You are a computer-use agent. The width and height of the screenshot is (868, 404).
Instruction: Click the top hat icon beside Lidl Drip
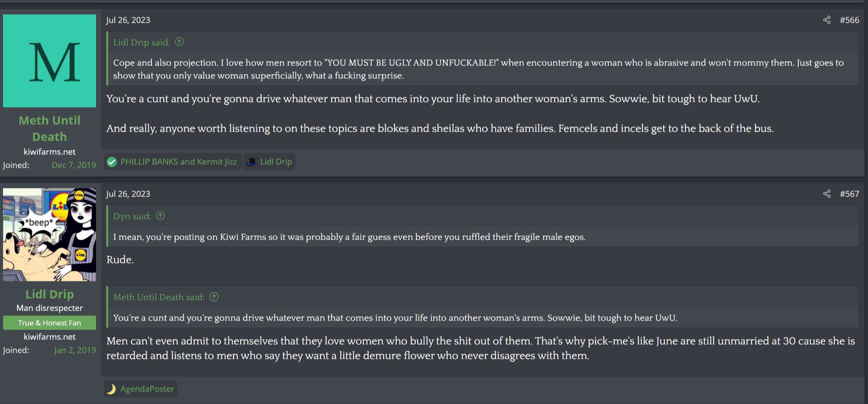251,161
